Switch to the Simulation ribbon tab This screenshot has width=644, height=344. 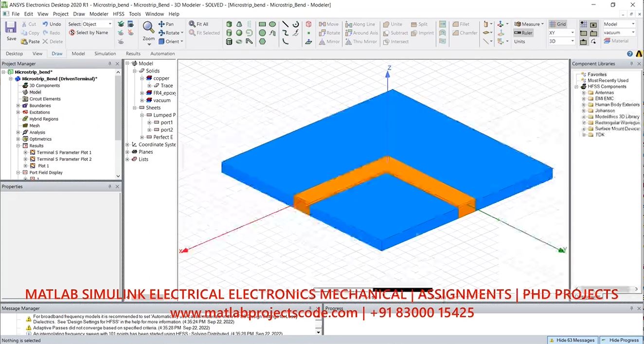point(105,54)
